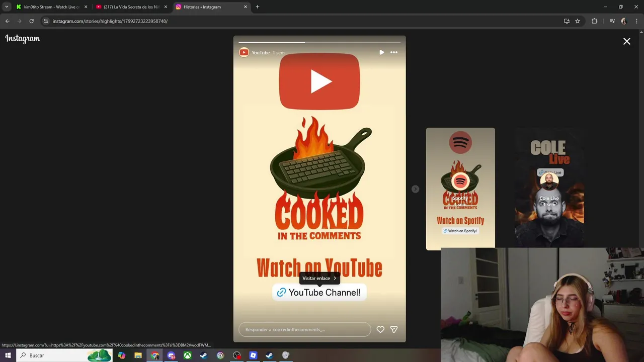644x362 pixels.
Task: Install the app via address bar icon
Action: (x=567, y=21)
